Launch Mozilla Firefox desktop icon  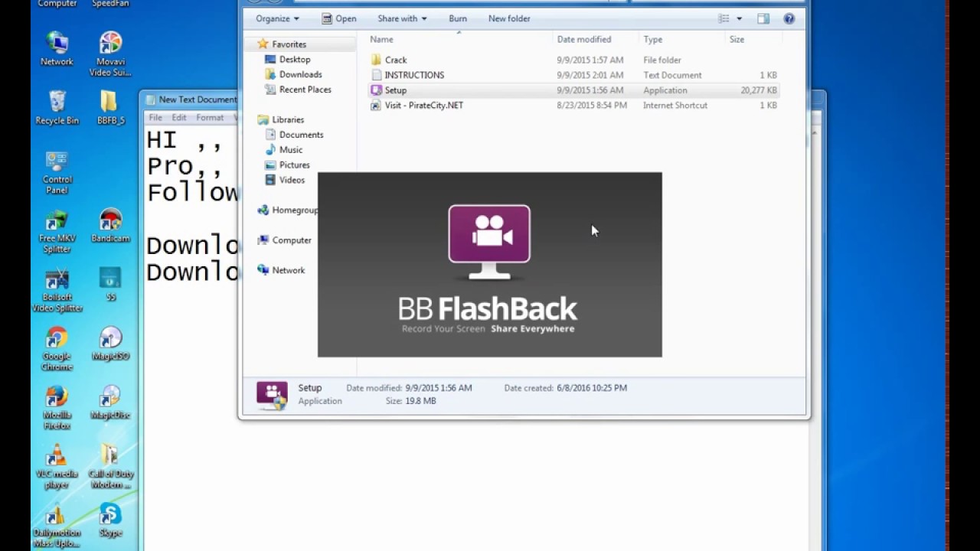[x=57, y=408]
